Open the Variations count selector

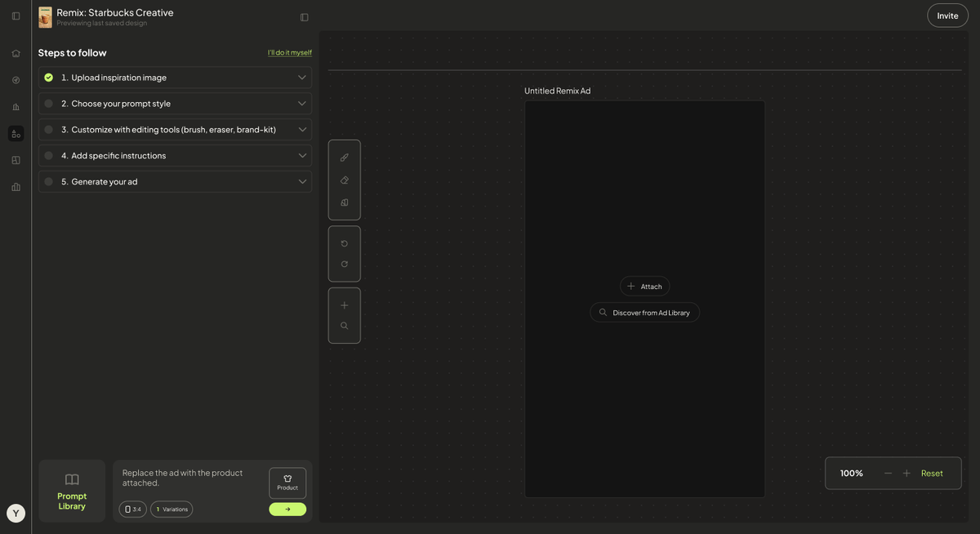click(x=171, y=510)
